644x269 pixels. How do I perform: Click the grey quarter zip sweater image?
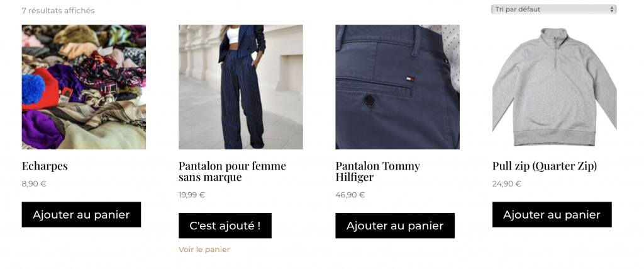(x=555, y=87)
